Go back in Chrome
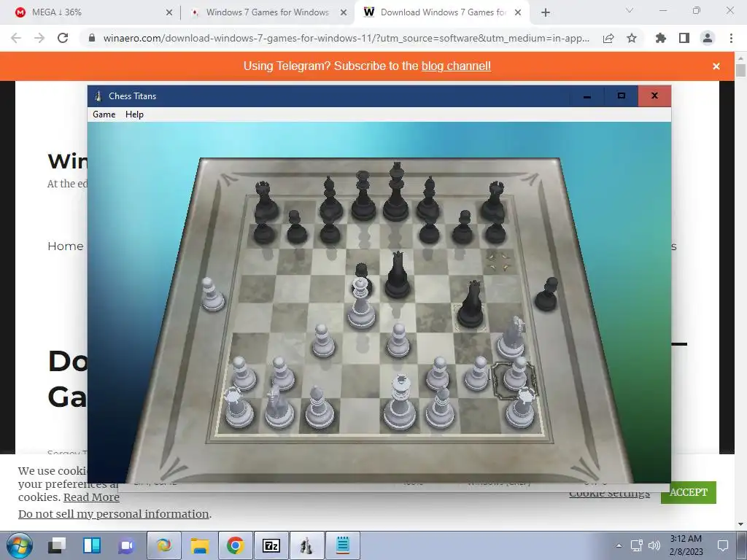 click(x=16, y=38)
